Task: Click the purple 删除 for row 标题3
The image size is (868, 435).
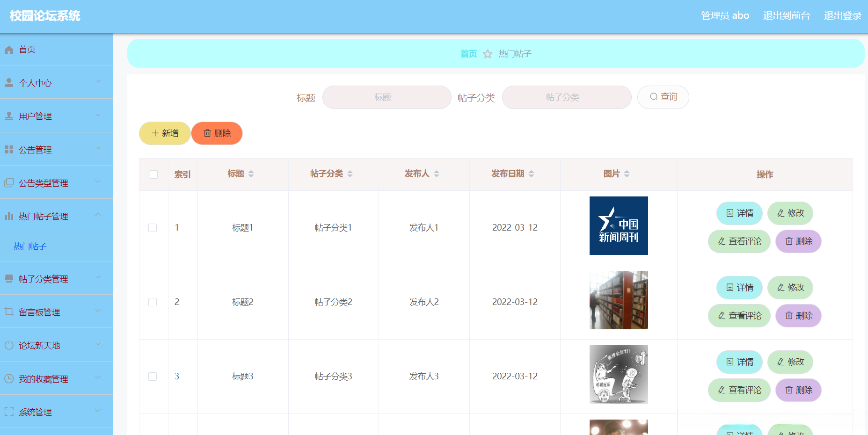Action: pos(799,390)
